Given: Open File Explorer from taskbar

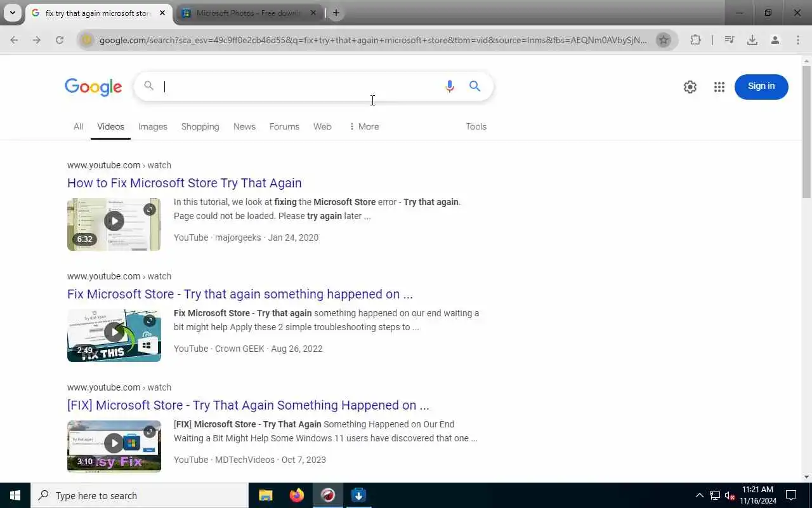Looking at the screenshot, I should click(266, 495).
